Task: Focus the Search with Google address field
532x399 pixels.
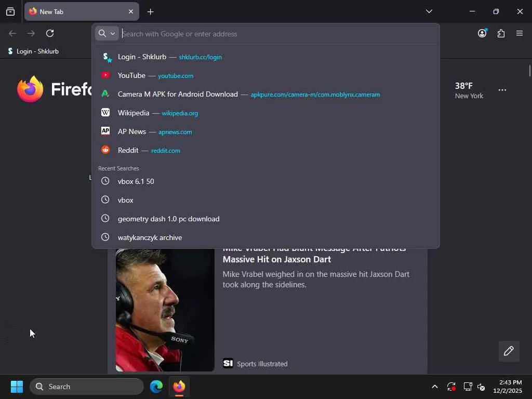Action: (x=278, y=34)
